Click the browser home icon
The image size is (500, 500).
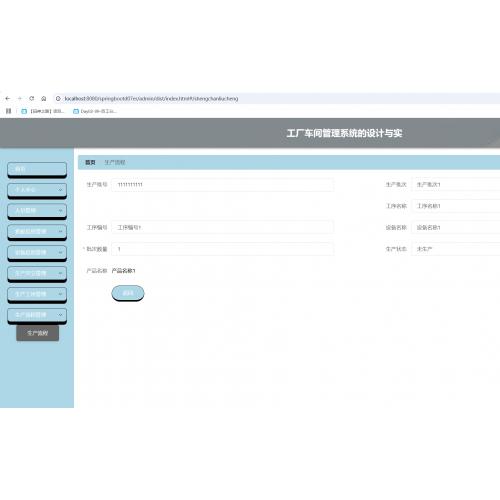[44, 98]
